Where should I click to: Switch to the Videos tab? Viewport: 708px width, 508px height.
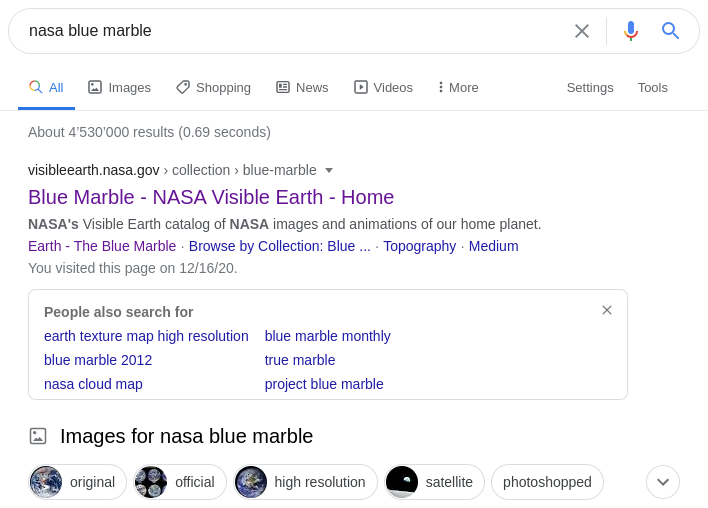click(383, 88)
